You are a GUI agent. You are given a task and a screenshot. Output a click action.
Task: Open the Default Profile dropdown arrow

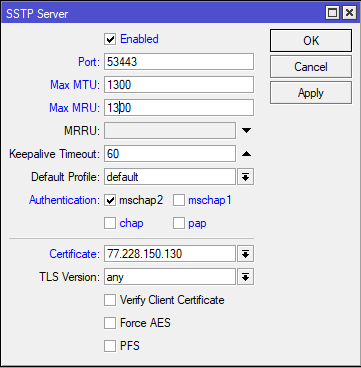pos(245,177)
